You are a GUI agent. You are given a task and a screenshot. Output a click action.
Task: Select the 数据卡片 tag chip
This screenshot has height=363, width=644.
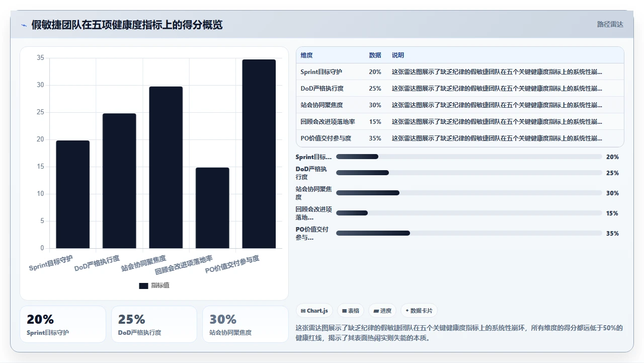pos(419,311)
